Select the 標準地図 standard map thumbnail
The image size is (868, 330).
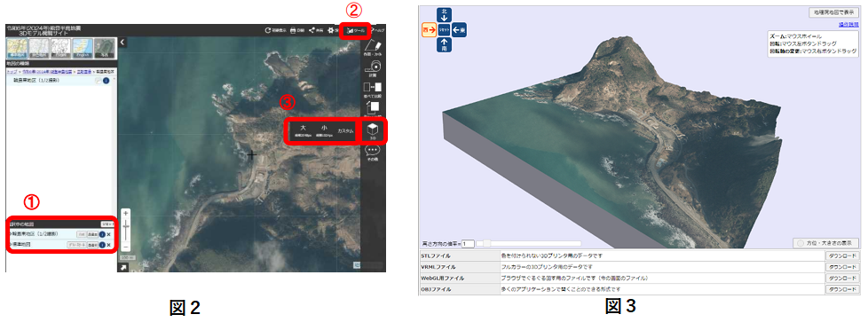click(x=16, y=48)
